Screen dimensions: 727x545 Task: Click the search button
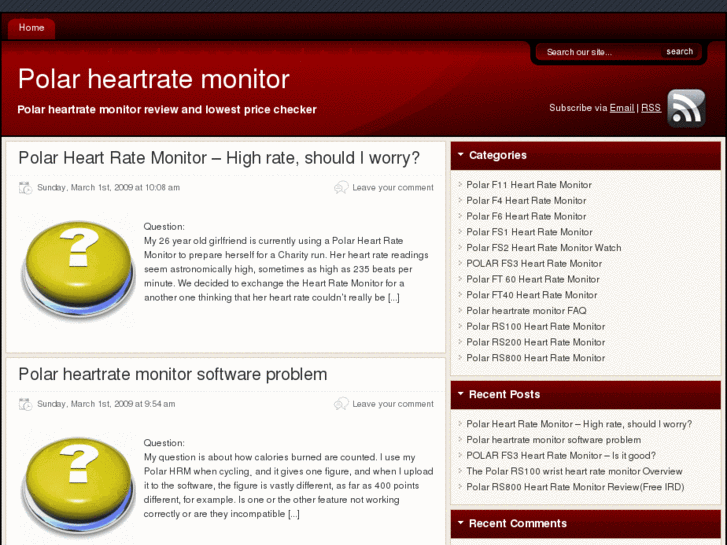680,51
